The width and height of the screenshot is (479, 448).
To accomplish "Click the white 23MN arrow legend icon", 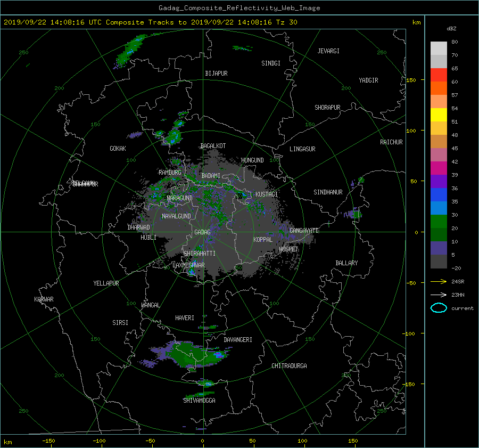I will point(439,295).
